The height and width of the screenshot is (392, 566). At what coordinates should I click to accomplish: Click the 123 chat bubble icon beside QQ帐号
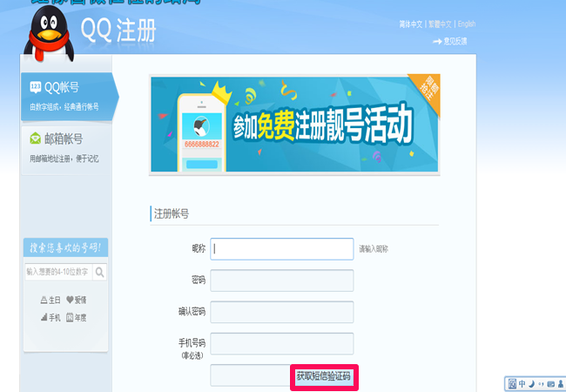click(x=36, y=87)
